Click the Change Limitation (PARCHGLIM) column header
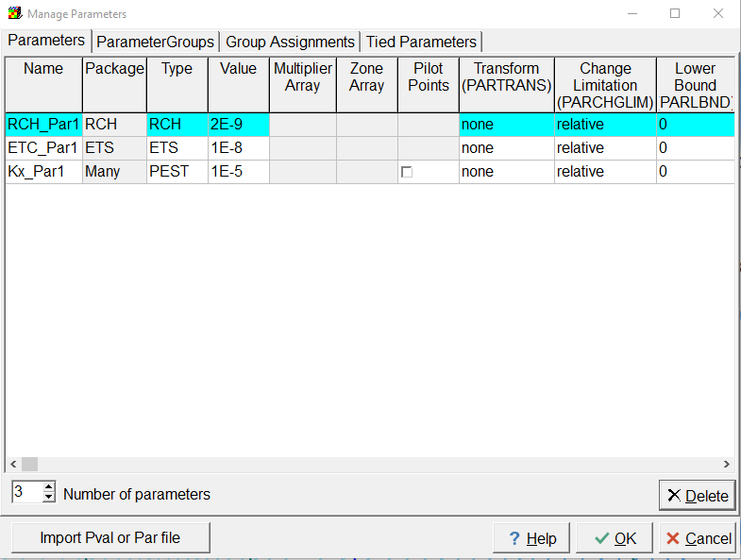741x560 pixels. [x=605, y=85]
